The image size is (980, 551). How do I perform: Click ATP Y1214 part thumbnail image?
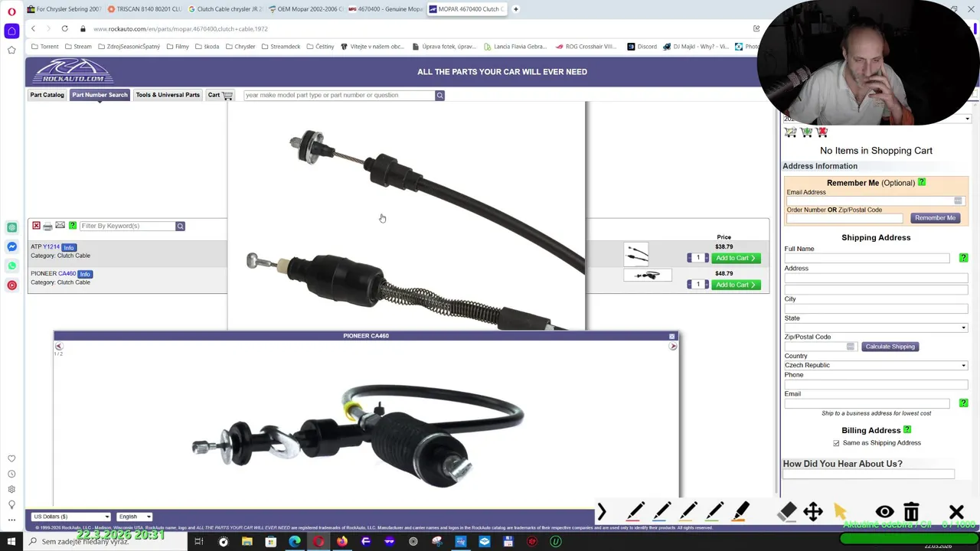pos(636,253)
